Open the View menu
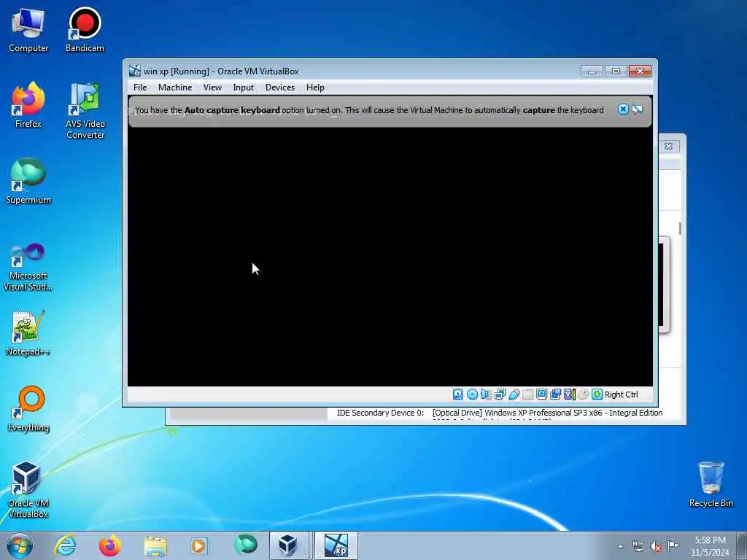This screenshot has height=560, width=747. pos(212,87)
